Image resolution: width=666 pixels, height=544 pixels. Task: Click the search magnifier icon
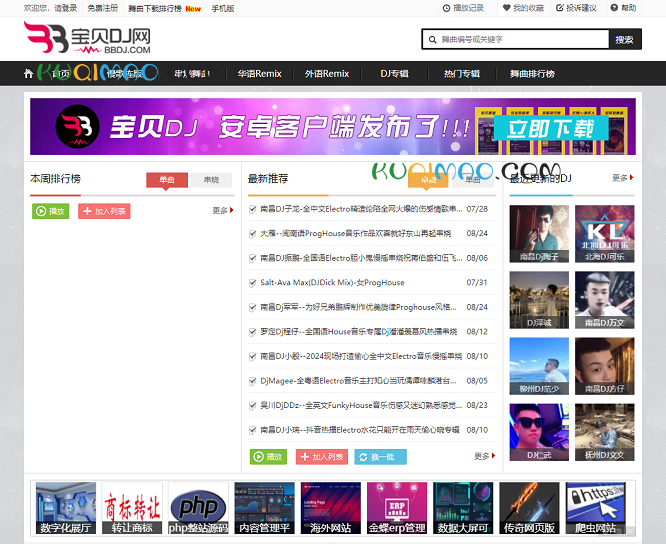(x=432, y=39)
